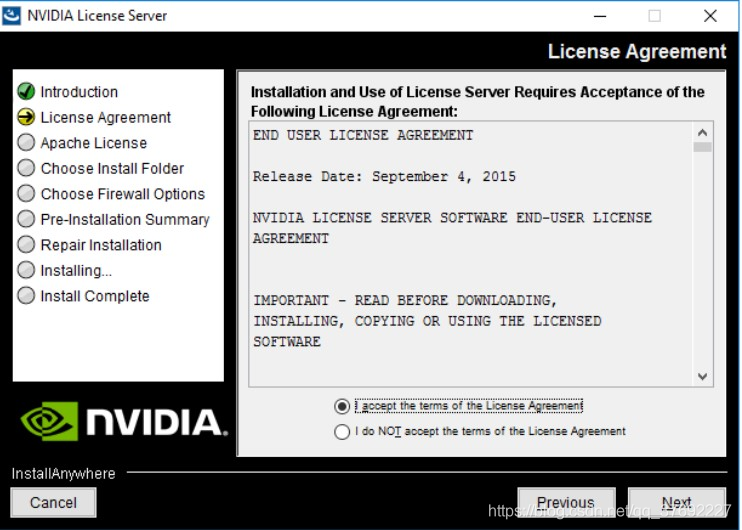Click the green check icon beside Introduction
742x530 pixels.
click(x=26, y=91)
